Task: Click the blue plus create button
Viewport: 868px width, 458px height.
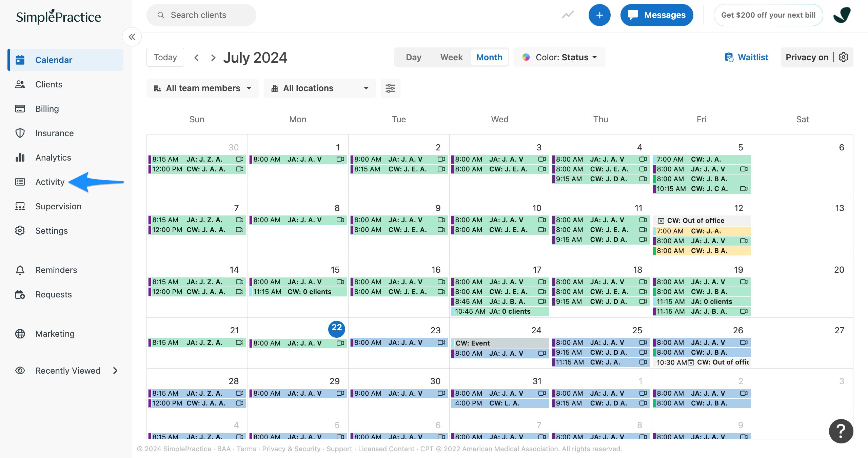Action: click(x=599, y=15)
